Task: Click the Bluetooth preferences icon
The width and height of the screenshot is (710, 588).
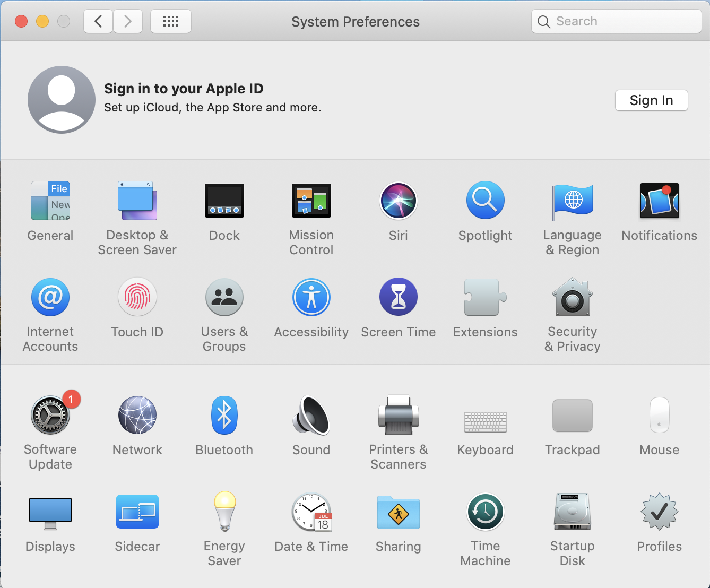Action: (x=224, y=416)
